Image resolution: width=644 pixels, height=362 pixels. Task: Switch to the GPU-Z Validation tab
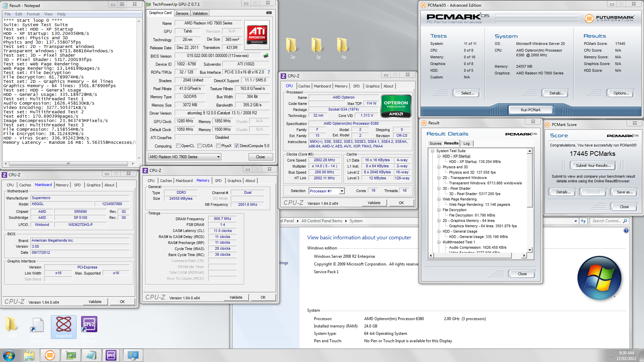click(200, 13)
